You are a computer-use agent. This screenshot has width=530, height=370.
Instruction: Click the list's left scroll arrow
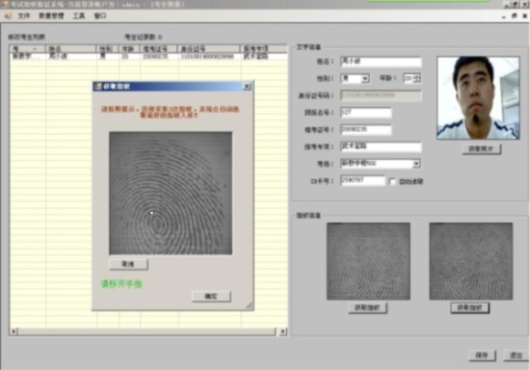(x=14, y=331)
